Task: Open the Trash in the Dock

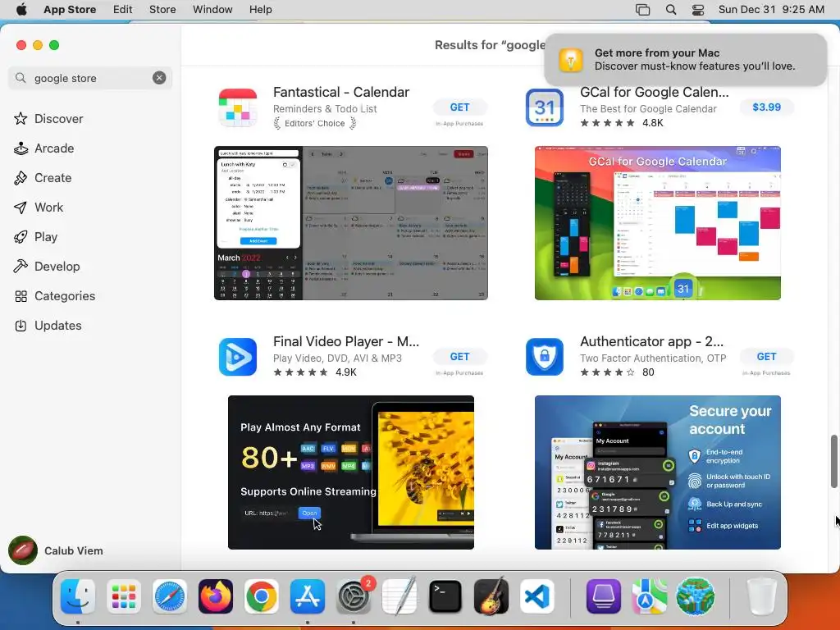Action: (x=762, y=596)
